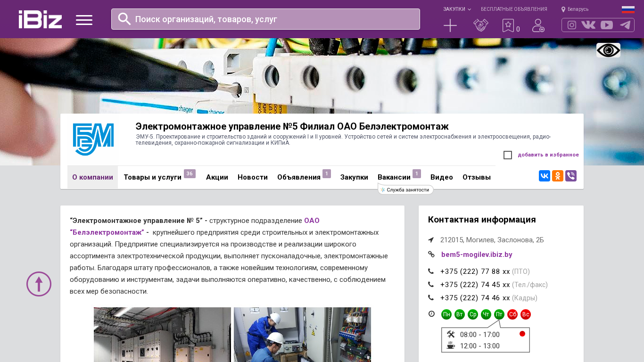Click the working hours '08:00 - 17:00'
Viewport: 644px width, 362px height.
479,335
